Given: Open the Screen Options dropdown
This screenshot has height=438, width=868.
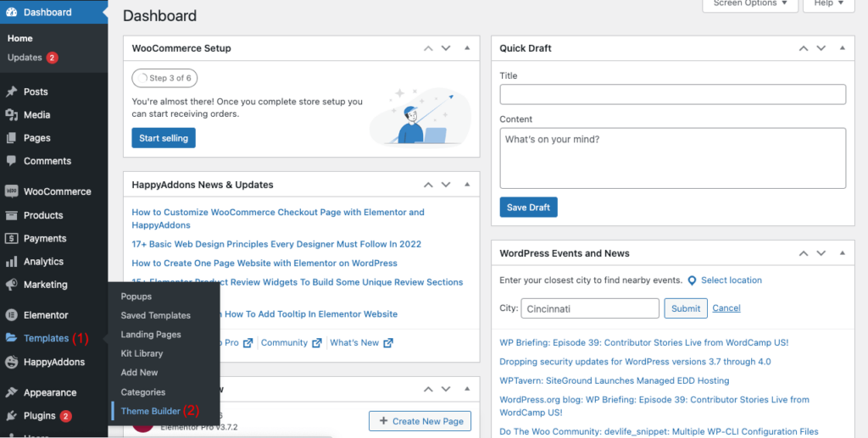Looking at the screenshot, I should click(750, 4).
